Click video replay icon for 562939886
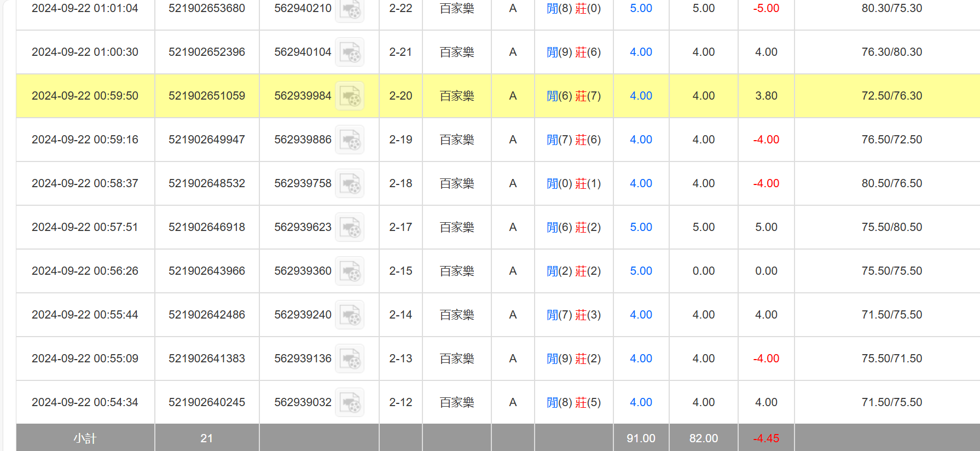This screenshot has height=451, width=980. 350,140
